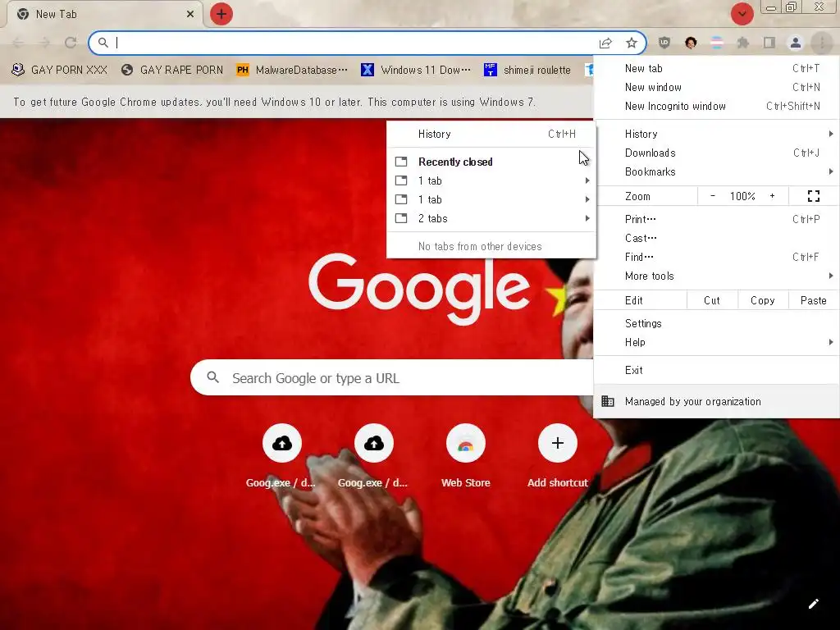
Task: Open shimeji roulette bookmark
Action: (527, 70)
